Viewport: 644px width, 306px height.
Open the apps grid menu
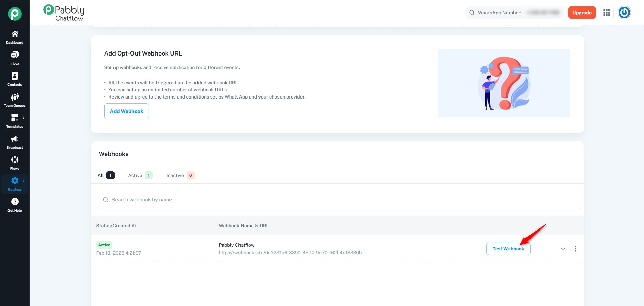607,13
